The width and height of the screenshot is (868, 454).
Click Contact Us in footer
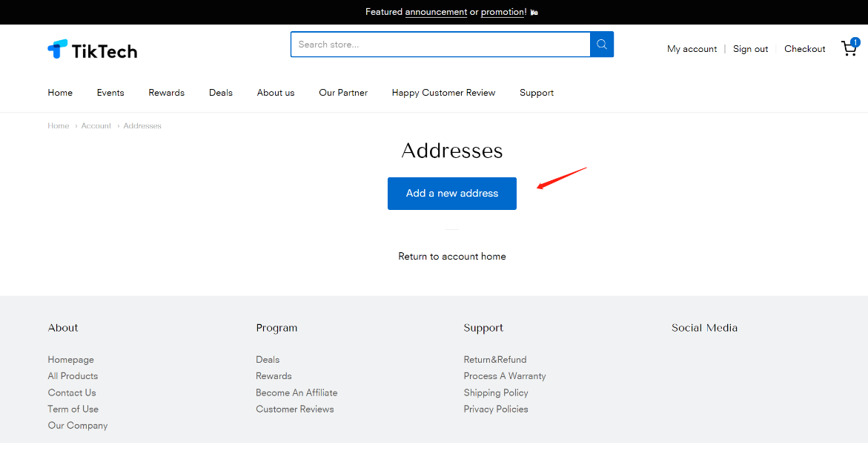point(72,392)
